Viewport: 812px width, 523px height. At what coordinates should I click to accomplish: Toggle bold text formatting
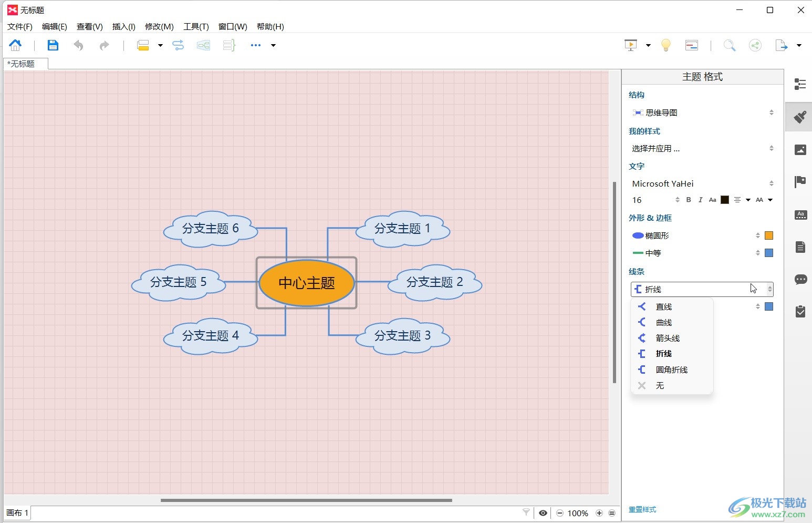(689, 200)
